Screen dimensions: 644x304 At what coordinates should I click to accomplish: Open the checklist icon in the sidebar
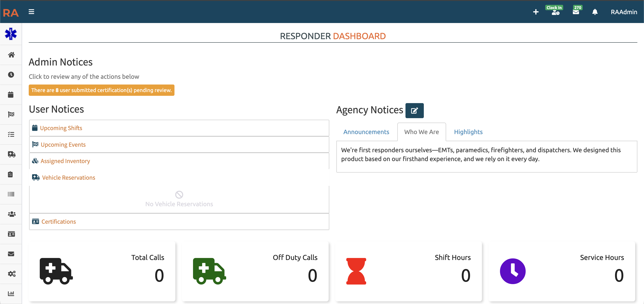(x=11, y=135)
